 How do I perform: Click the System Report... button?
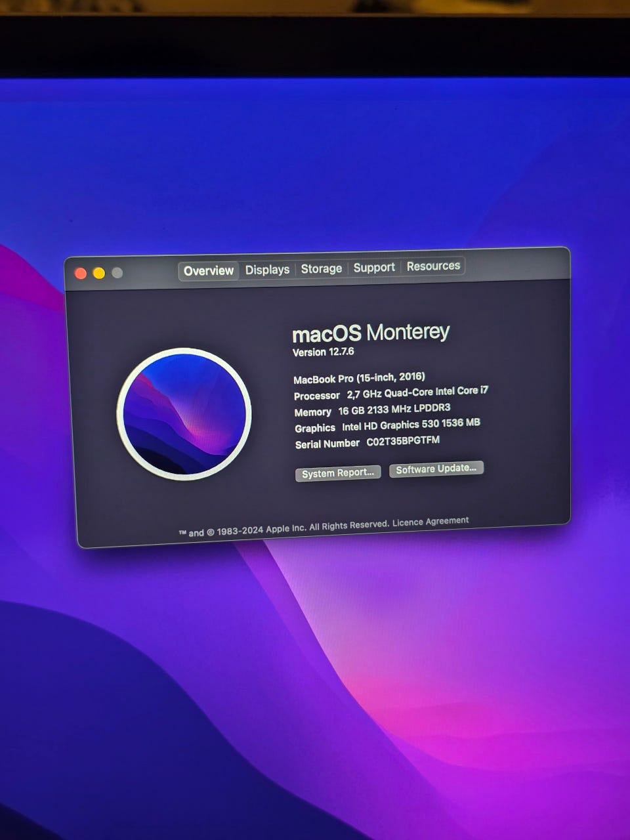338,473
